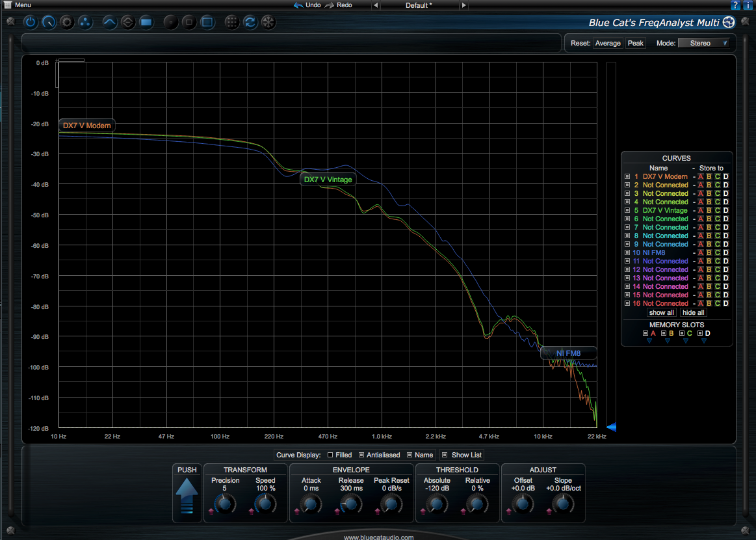Toggle visibility of curve 10 NI FM8
This screenshot has height=540, width=756.
coord(627,252)
